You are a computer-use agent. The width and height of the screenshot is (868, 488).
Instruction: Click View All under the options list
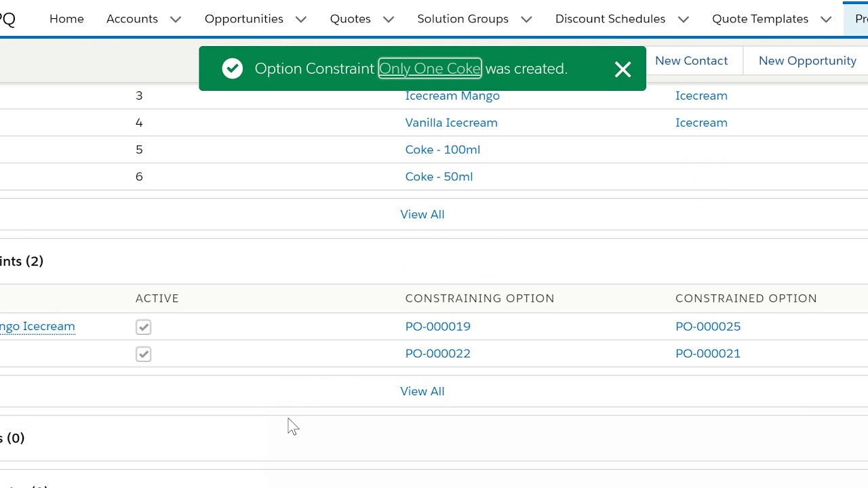click(422, 214)
